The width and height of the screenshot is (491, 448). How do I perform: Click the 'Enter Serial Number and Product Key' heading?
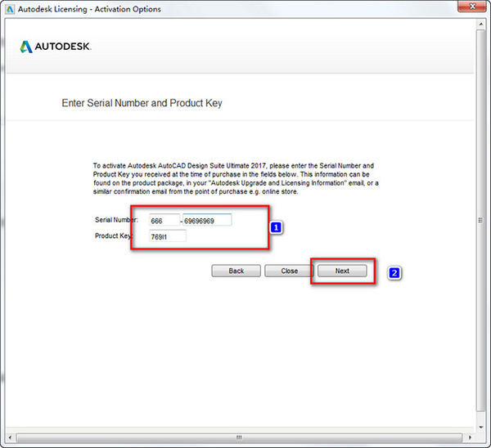[142, 104]
